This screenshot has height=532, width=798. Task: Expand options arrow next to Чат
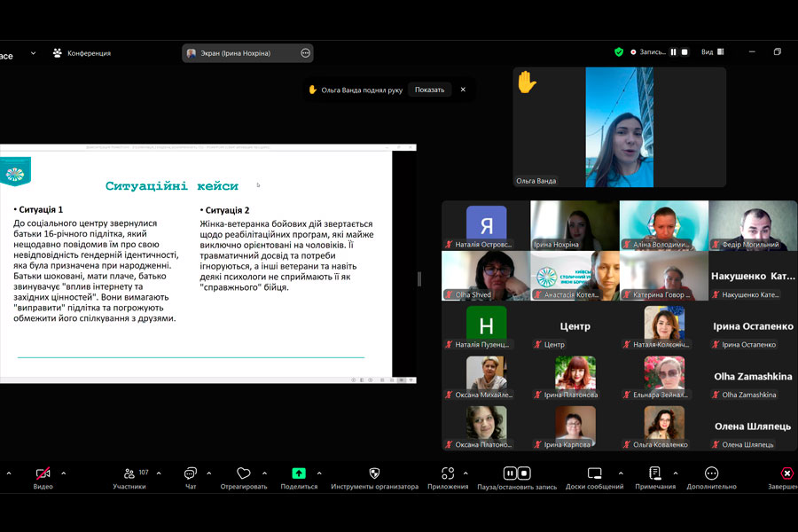pyautogui.click(x=208, y=473)
